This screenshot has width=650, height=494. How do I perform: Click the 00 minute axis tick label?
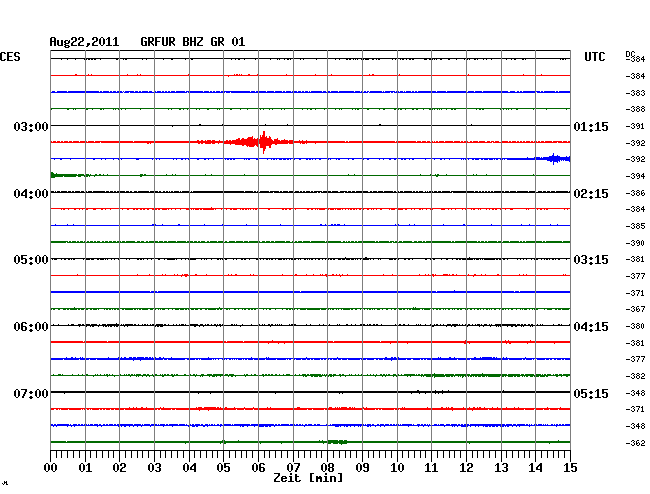click(51, 468)
